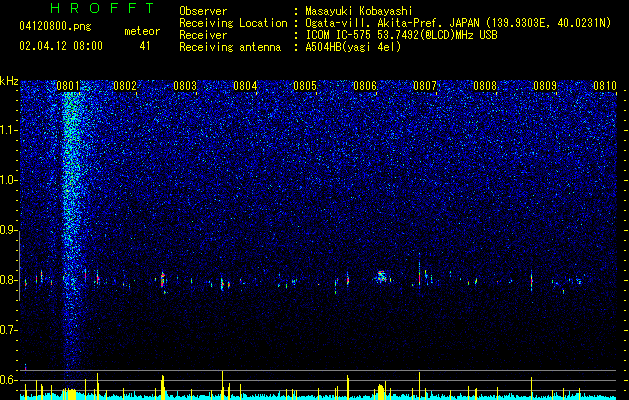Image resolution: width=629 pixels, height=400 pixels.
Task: Select the meteor count value 41
Action: tap(144, 46)
